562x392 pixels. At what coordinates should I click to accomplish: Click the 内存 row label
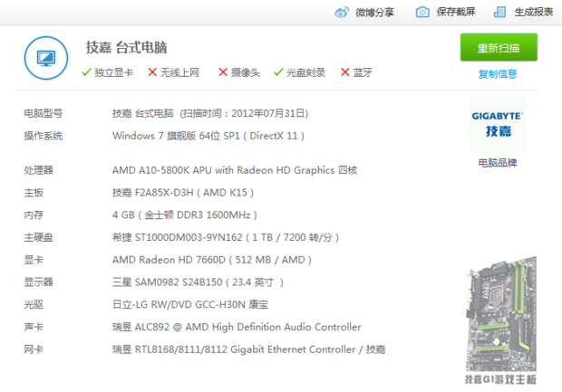coord(34,215)
